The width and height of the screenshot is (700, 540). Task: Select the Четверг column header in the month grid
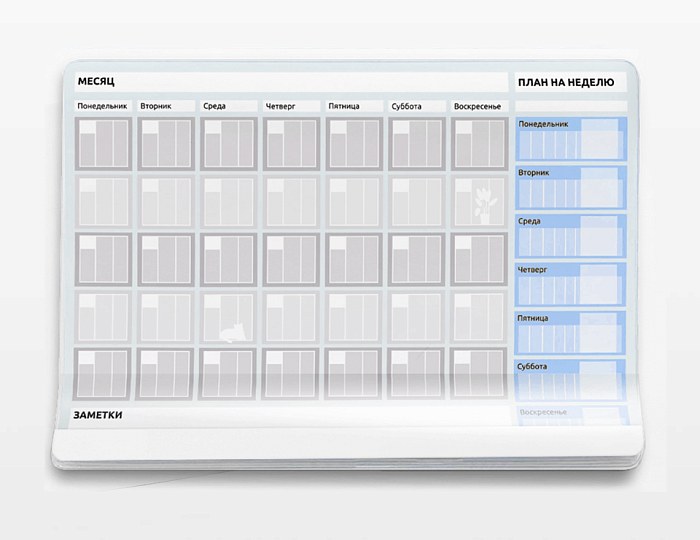(x=292, y=106)
